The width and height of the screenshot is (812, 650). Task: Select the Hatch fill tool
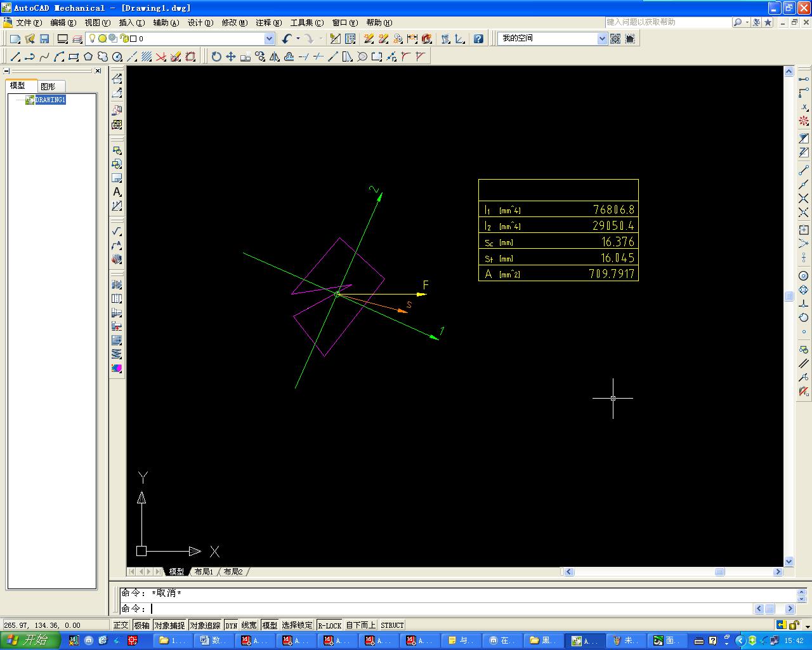147,57
